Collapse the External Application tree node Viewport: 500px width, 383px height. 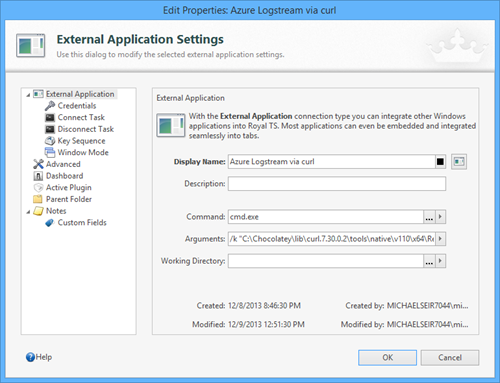click(x=28, y=95)
